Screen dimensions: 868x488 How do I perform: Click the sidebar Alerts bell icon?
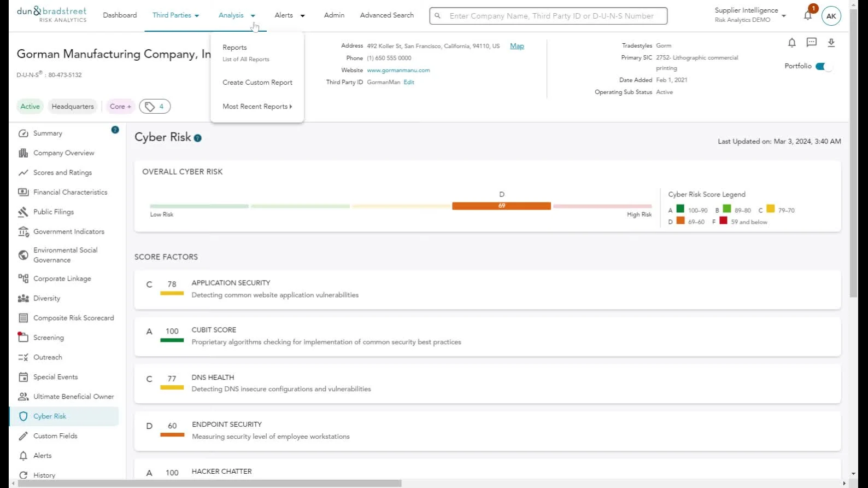click(23, 456)
